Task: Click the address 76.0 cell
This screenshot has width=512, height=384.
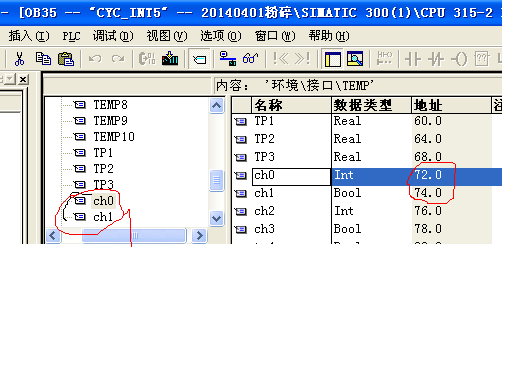Action: 451,211
